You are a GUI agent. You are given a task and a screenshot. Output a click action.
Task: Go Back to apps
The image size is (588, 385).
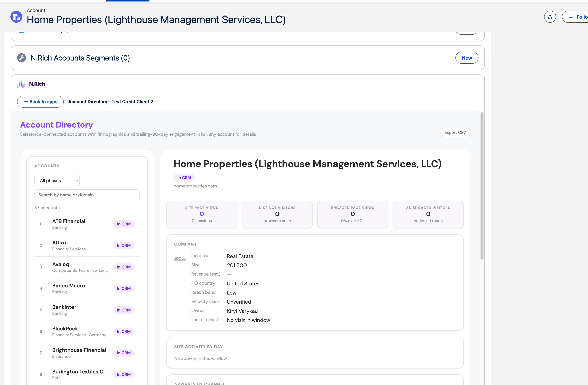click(x=40, y=102)
